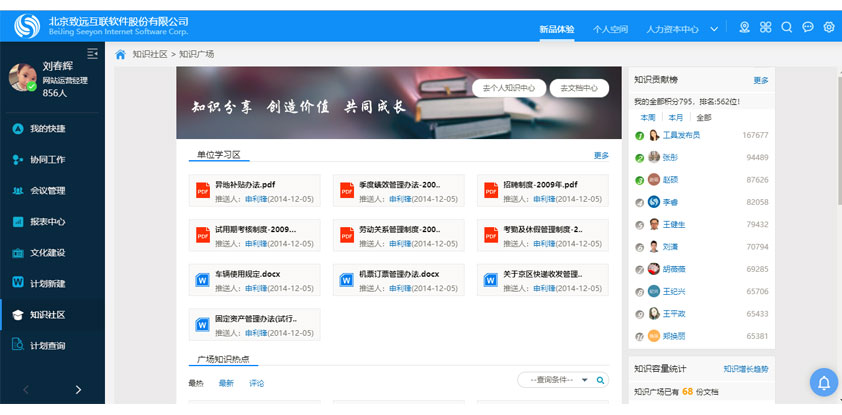Viewport: 842px width, 415px height.
Task: Show 本月 contribution ranking
Action: pyautogui.click(x=676, y=118)
